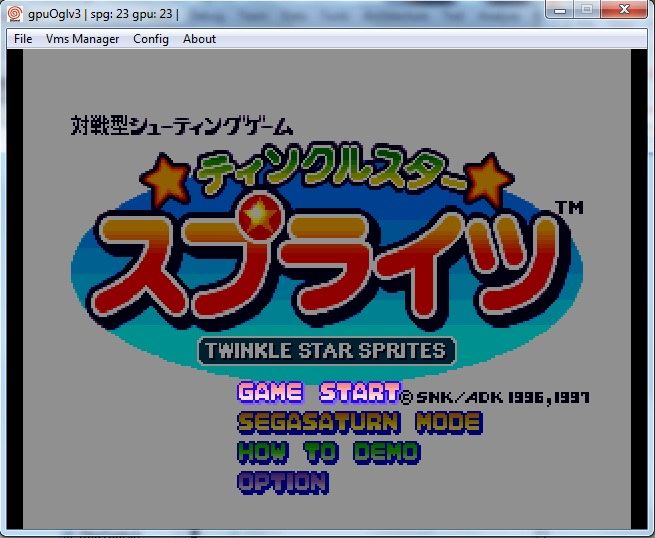Close the gpuOglv3 emulator window
The width and height of the screenshot is (655, 538).
(x=625, y=10)
